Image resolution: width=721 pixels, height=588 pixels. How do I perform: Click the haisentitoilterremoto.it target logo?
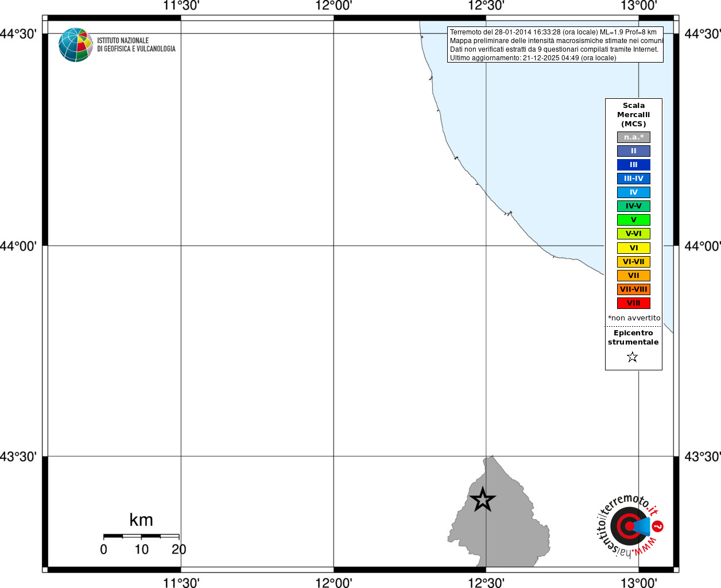[x=629, y=526]
